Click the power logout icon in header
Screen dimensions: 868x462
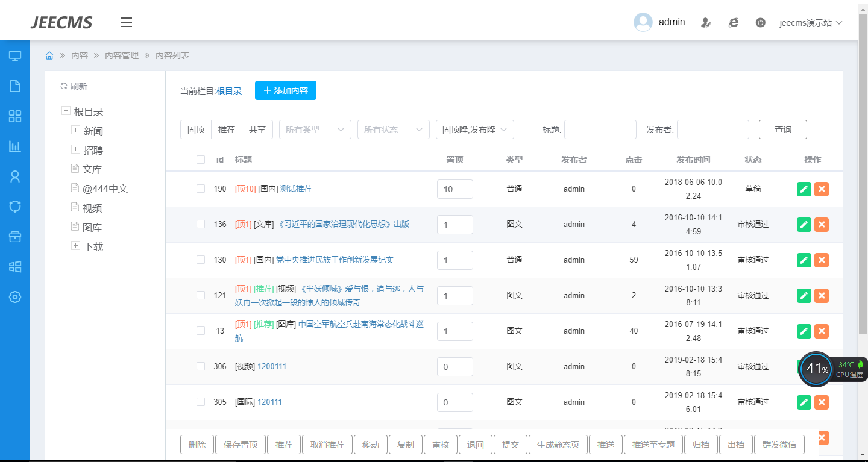[760, 23]
